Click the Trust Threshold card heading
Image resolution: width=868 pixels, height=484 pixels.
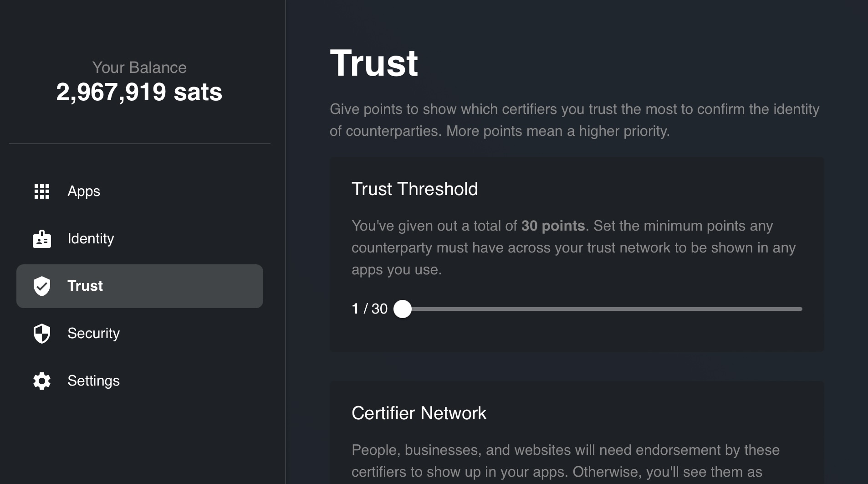click(414, 189)
